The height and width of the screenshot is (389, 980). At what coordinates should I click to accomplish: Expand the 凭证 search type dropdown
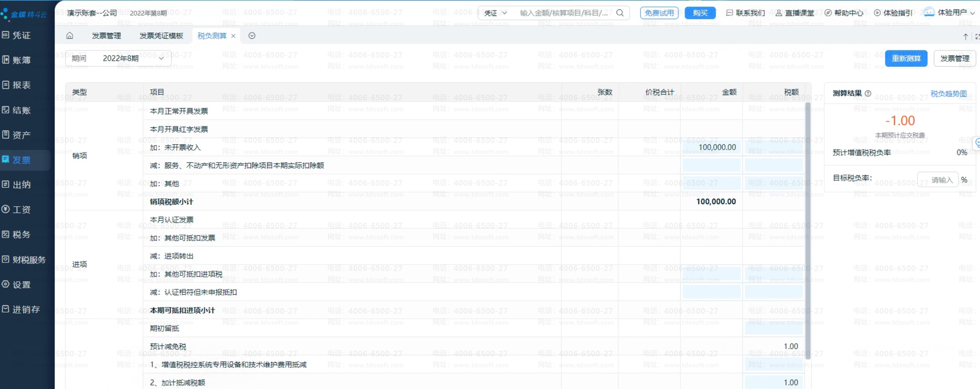[496, 13]
